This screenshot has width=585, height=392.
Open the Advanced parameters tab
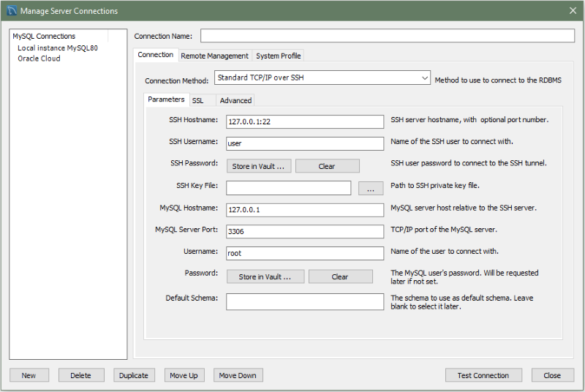coord(235,100)
